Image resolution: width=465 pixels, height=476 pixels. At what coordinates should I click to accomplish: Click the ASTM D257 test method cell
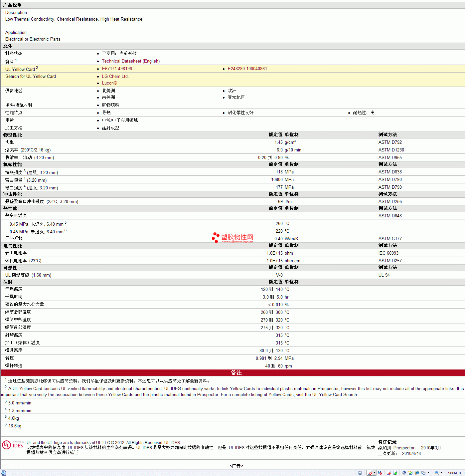390,261
